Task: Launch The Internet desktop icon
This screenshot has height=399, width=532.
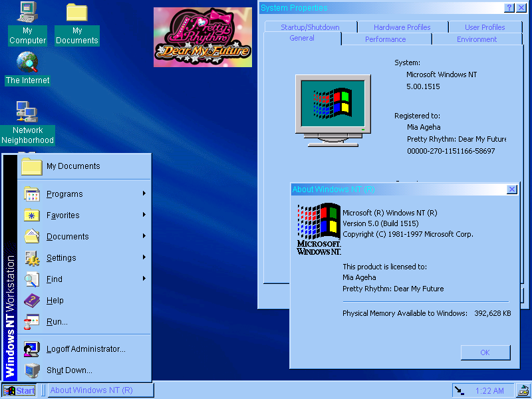Action: [x=27, y=68]
